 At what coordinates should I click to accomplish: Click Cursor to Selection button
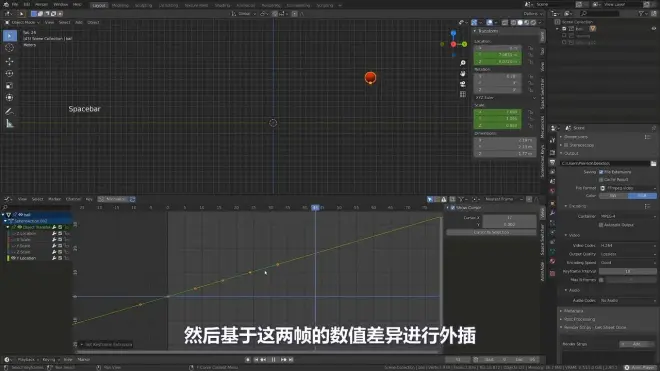pyautogui.click(x=491, y=232)
